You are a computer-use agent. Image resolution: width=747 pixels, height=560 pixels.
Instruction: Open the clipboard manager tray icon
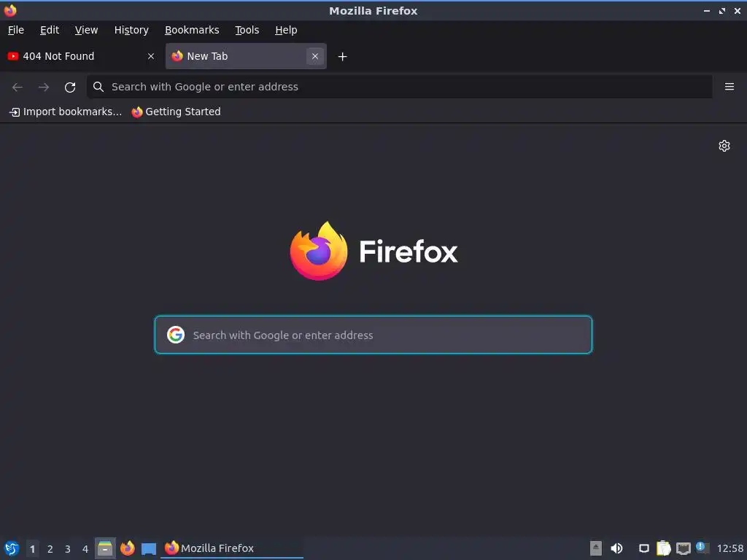tap(663, 548)
